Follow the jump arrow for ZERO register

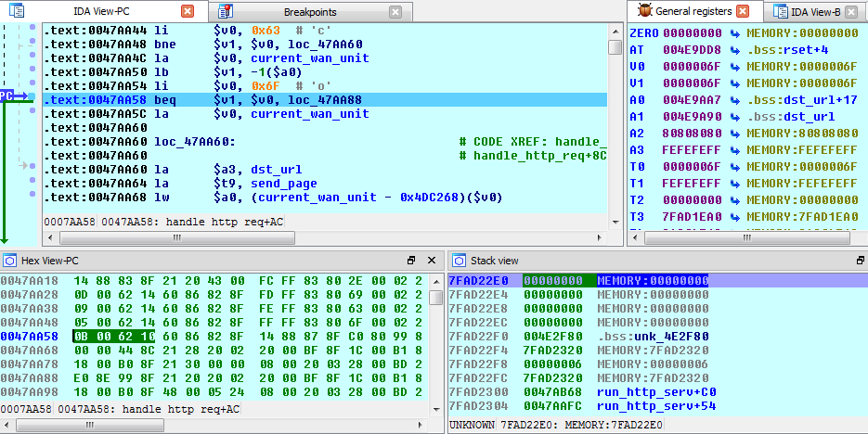734,33
